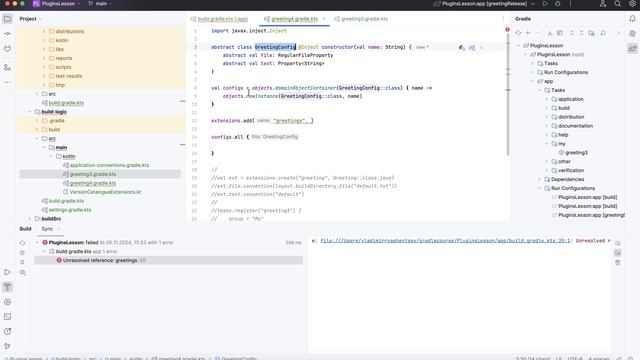640x360 pixels.
Task: Open the Commit tool window icon
Action: [x=7, y=33]
